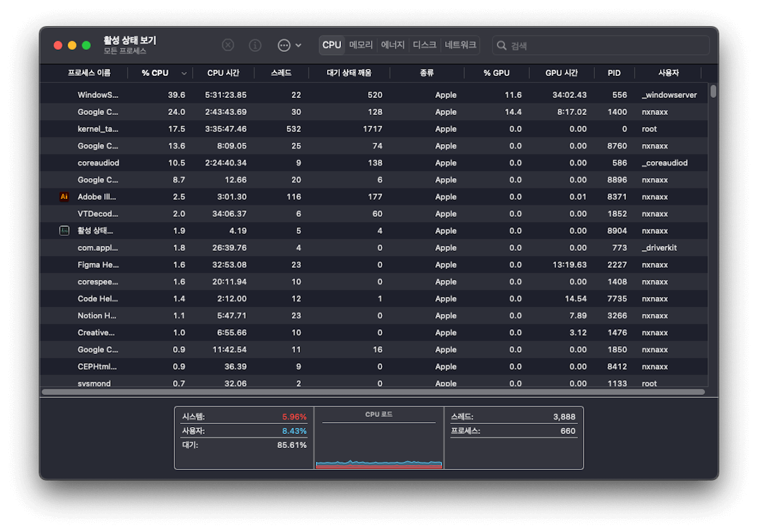Click the 대기 85.61% value
This screenshot has width=758, height=532.
click(292, 445)
